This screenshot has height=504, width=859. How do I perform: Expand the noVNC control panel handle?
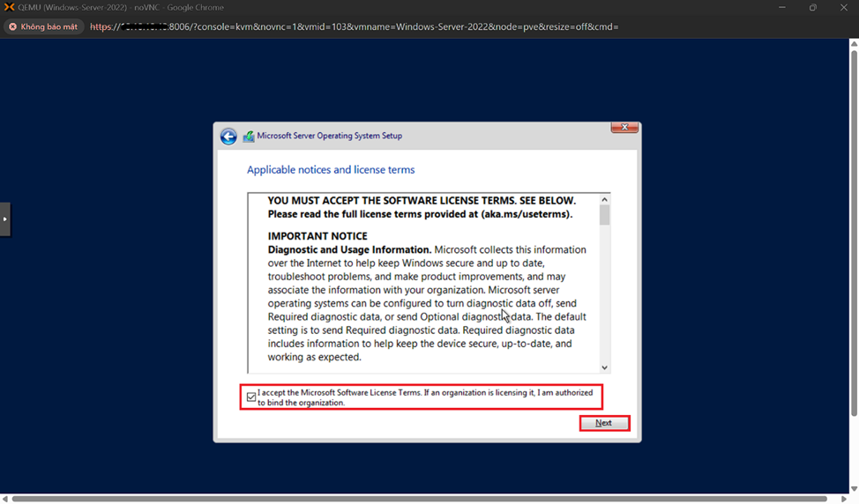[5, 219]
